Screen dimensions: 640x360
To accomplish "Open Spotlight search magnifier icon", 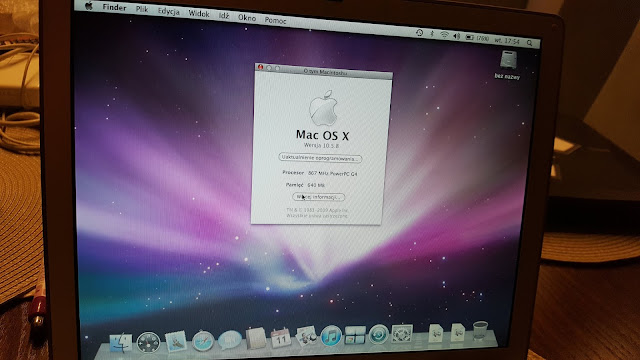I will (x=530, y=42).
